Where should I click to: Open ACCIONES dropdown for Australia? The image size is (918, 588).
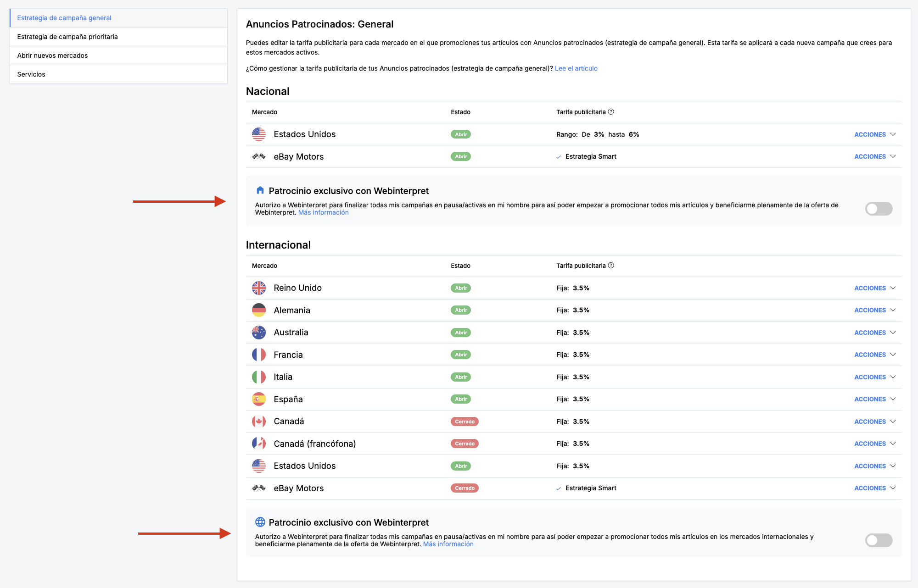click(875, 333)
